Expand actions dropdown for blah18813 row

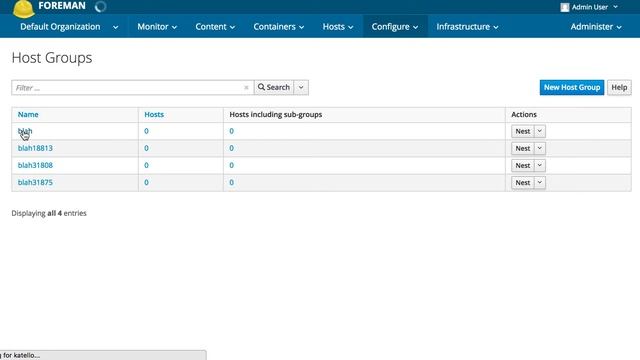[540, 148]
